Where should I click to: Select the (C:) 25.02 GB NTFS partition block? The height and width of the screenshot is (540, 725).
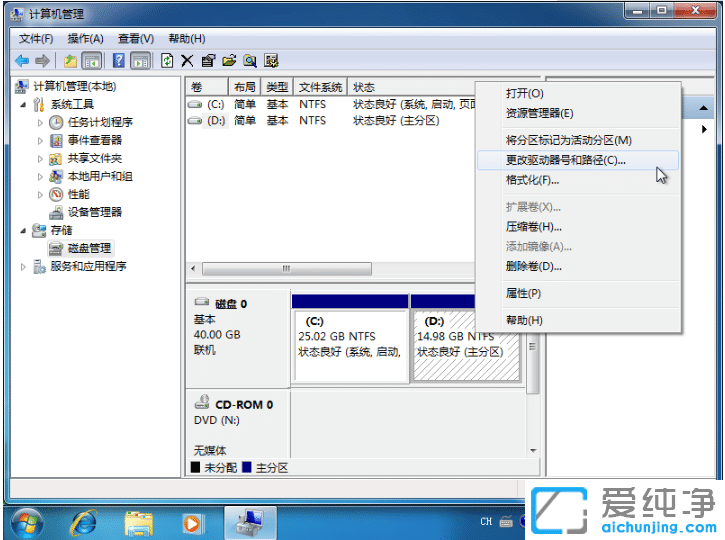[x=350, y=345]
